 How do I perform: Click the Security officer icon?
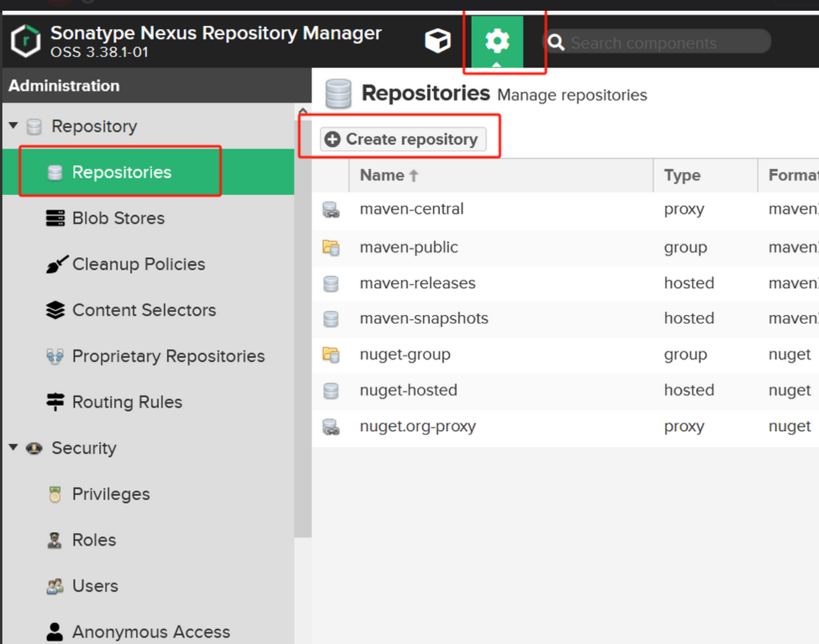(34, 448)
